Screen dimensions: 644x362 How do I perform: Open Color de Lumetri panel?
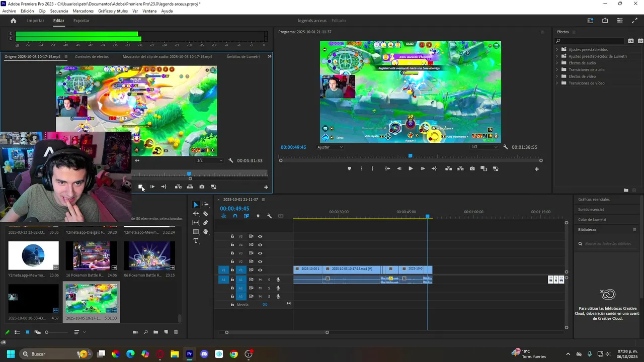click(592, 220)
